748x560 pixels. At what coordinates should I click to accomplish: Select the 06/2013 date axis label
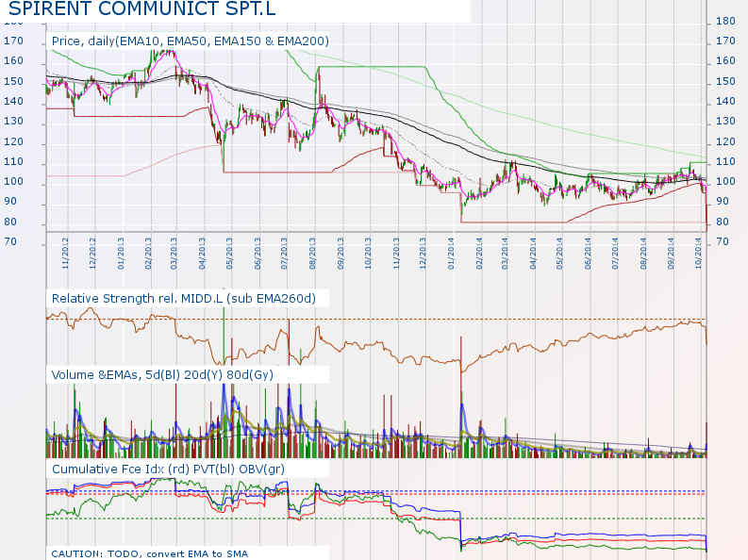pos(258,253)
